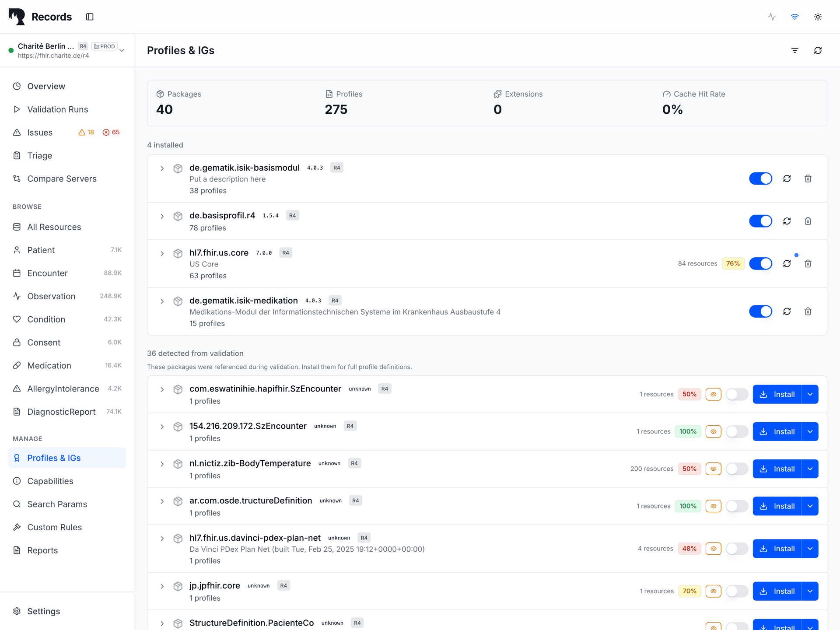
Task: Click the Profiles stat document icon
Action: click(x=329, y=94)
